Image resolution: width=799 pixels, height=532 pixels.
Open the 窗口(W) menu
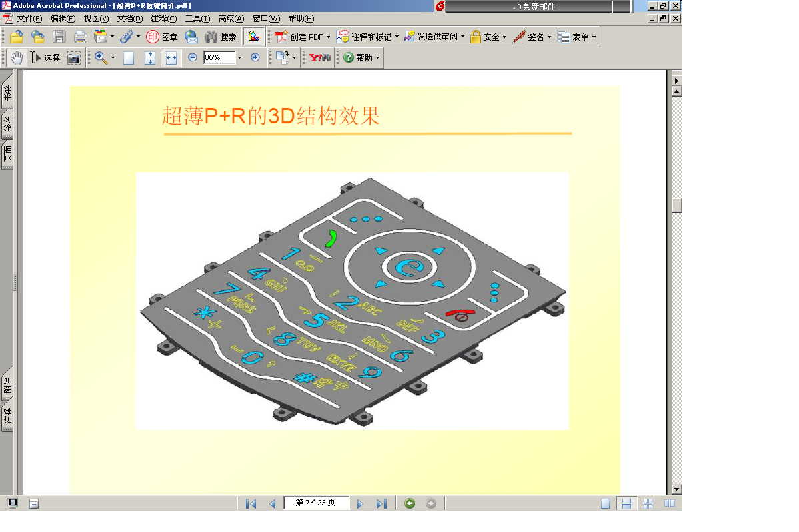pos(266,19)
